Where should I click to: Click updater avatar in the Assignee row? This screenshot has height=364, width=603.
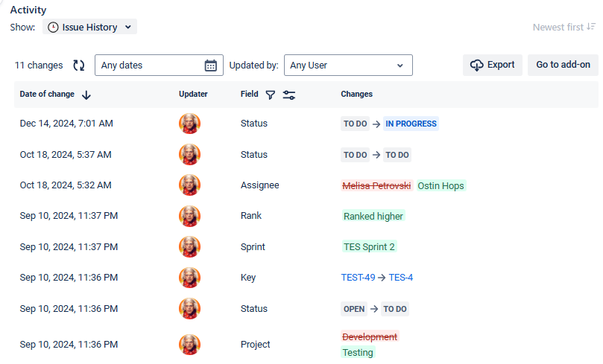(190, 185)
